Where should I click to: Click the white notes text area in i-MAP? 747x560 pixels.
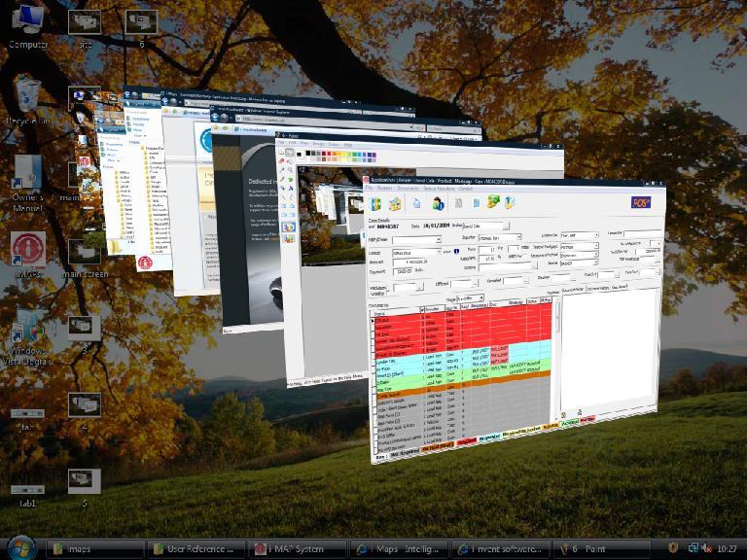(609, 350)
